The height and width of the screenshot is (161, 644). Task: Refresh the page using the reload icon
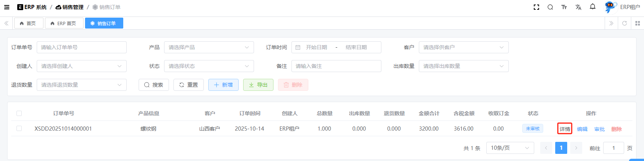click(624, 23)
